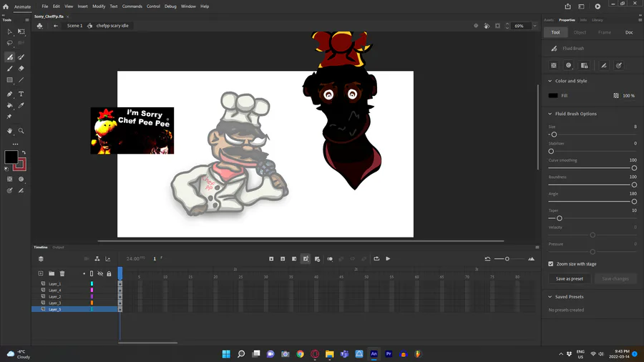Delete layer with the trash icon

[62, 273]
